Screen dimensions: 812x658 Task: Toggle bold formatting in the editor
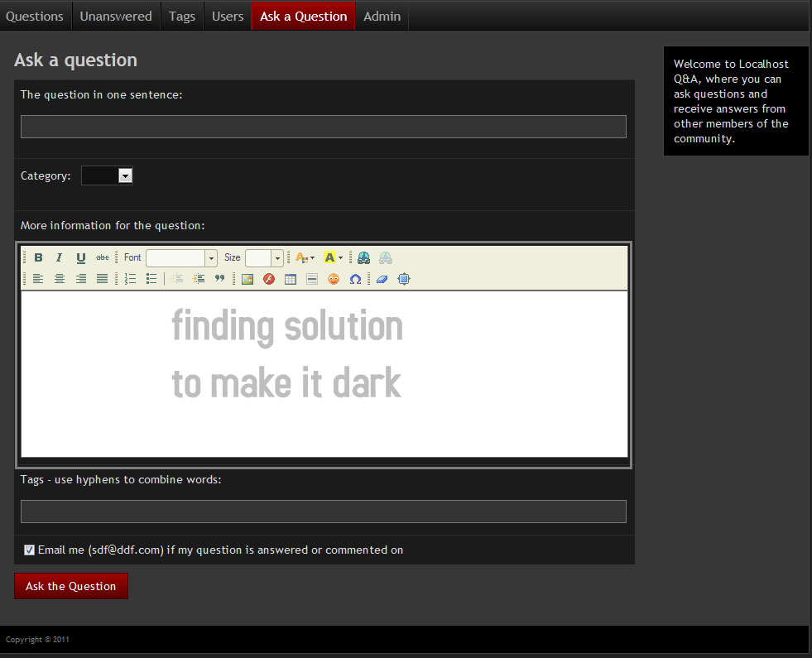coord(38,258)
